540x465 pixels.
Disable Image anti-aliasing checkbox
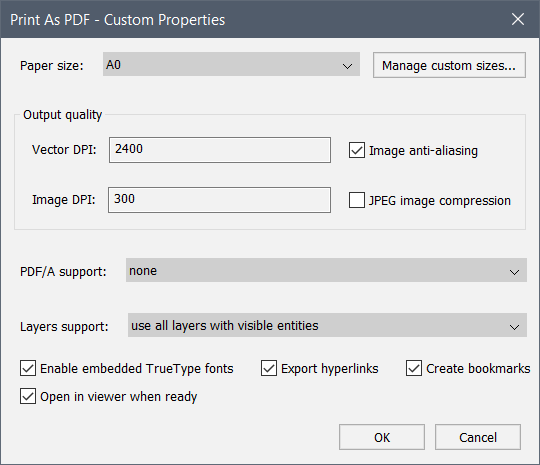[357, 151]
